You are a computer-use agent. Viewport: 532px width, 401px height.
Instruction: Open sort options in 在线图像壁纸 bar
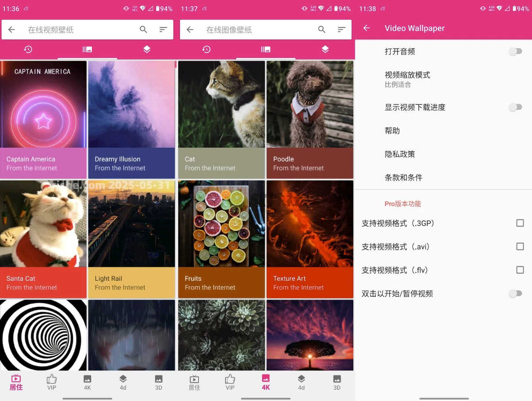pyautogui.click(x=341, y=30)
